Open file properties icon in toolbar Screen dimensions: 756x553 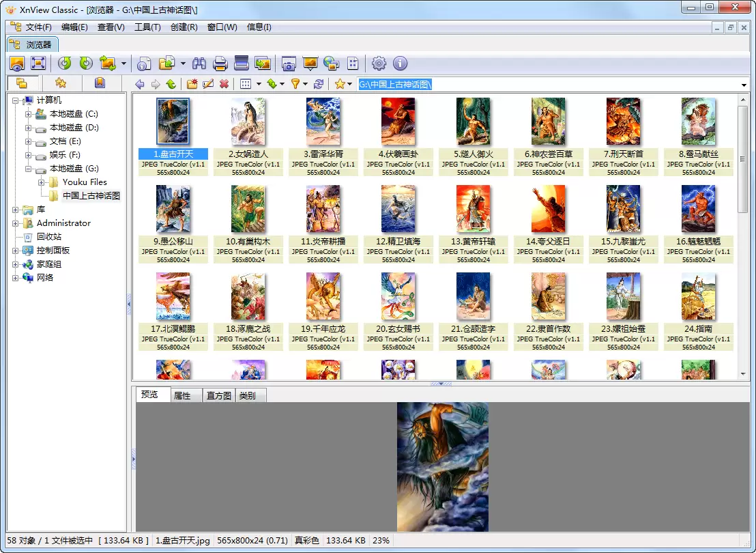pyautogui.click(x=144, y=63)
